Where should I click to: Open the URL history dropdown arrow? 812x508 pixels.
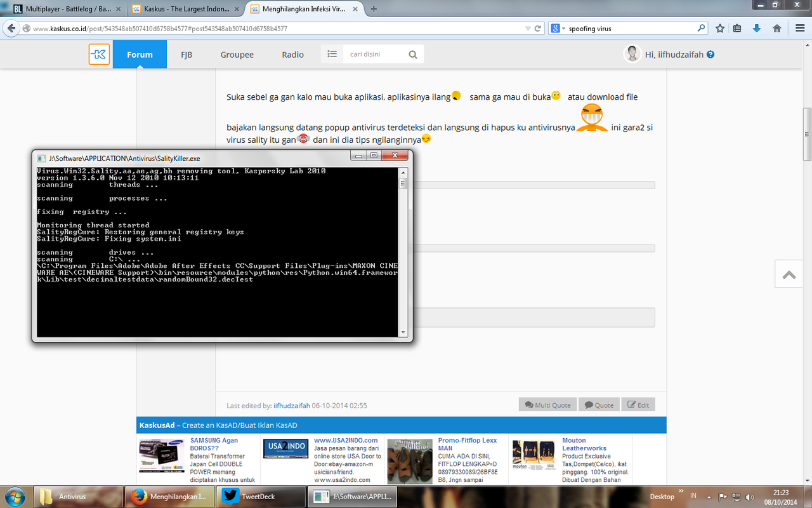point(528,29)
